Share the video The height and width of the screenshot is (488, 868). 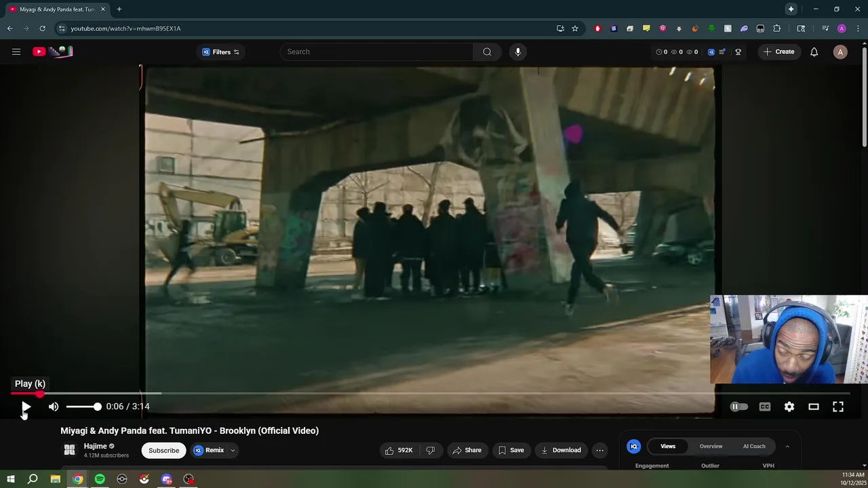point(467,450)
